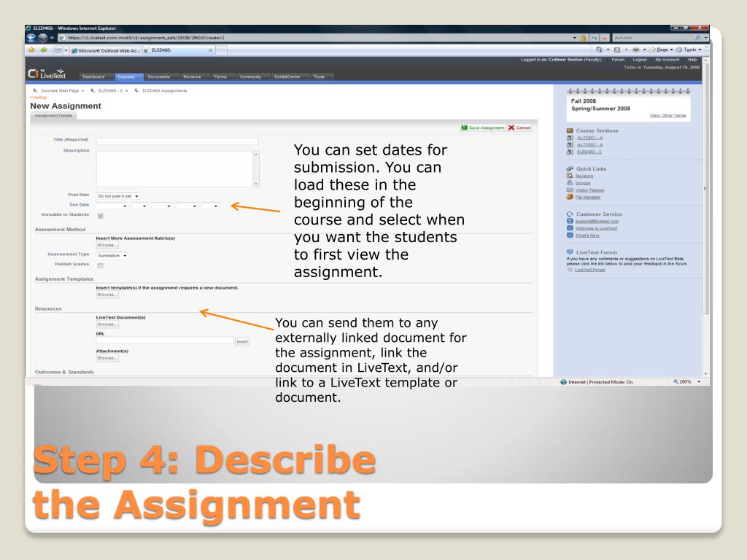Click the support email icon in Customer Service
Viewport: 747px width, 560px height.
570,221
